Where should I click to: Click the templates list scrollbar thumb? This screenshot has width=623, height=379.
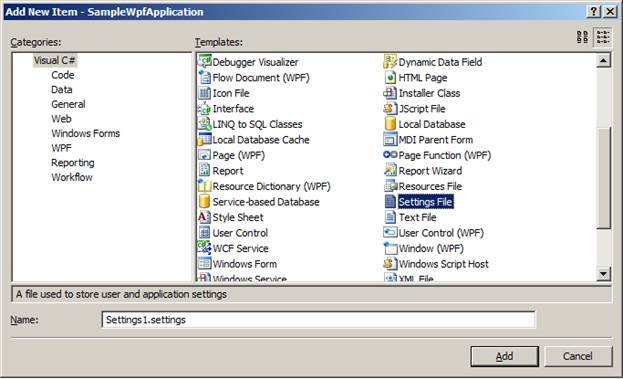(604, 177)
